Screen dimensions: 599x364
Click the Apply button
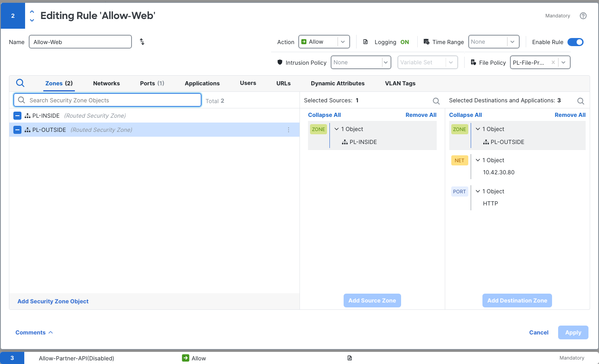pos(573,332)
